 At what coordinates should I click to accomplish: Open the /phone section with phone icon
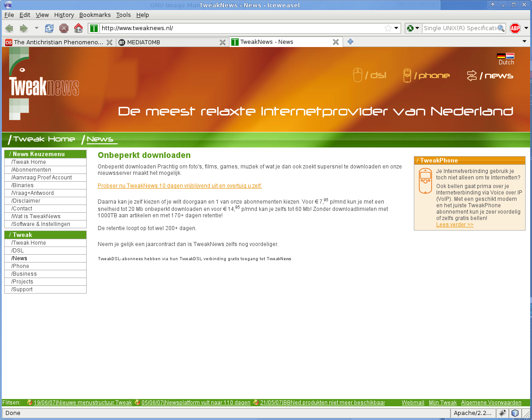pyautogui.click(x=426, y=75)
